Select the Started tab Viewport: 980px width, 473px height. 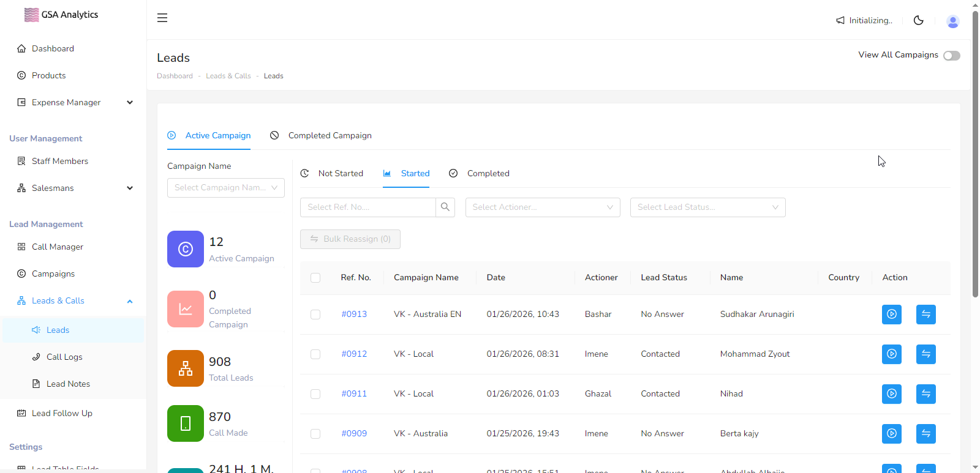coord(406,174)
